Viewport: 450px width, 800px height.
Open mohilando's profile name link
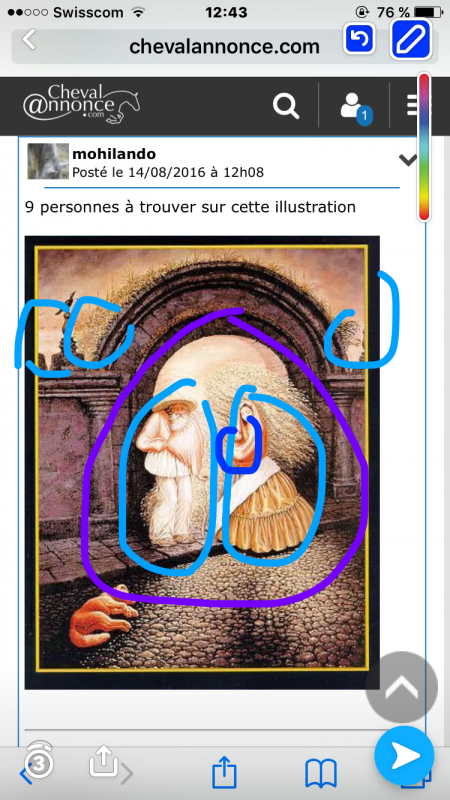114,154
